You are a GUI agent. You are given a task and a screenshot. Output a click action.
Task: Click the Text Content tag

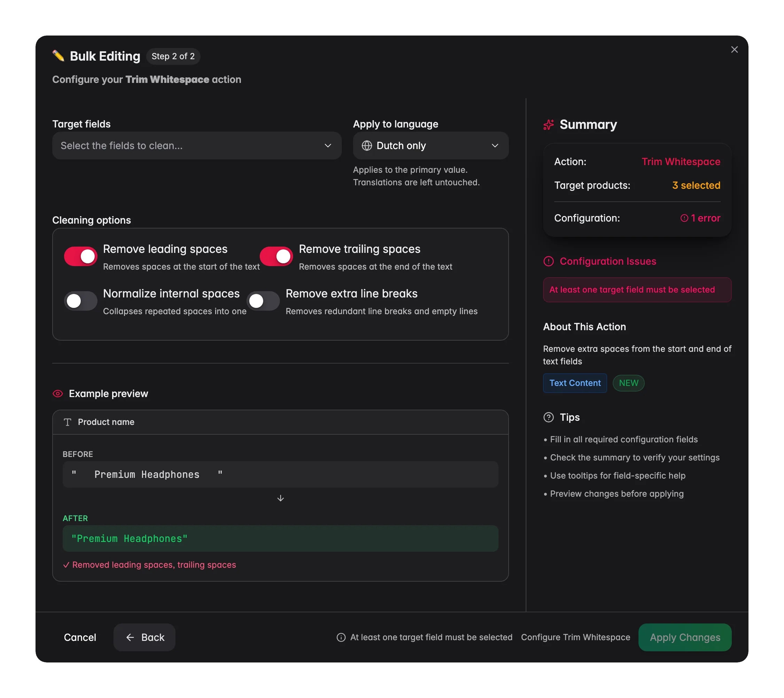(574, 383)
